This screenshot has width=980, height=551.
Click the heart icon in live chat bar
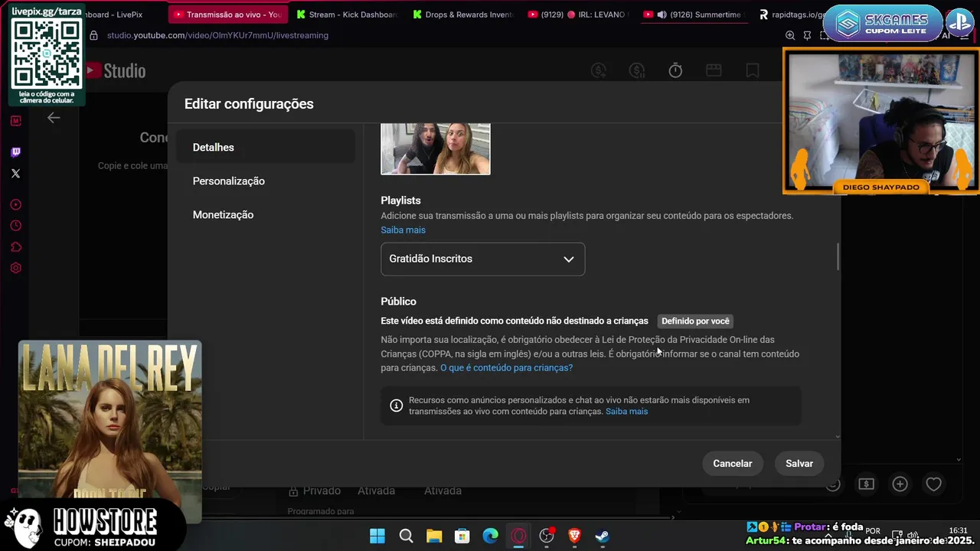933,484
